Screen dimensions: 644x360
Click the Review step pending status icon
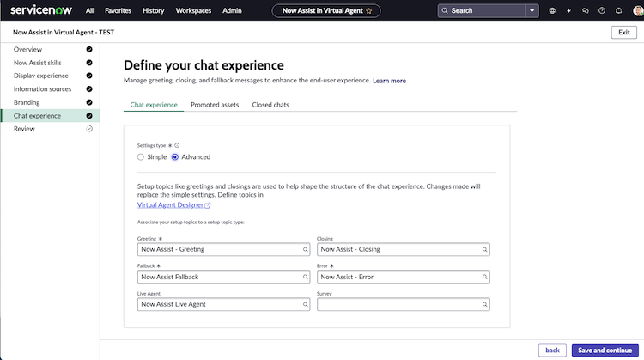click(89, 129)
